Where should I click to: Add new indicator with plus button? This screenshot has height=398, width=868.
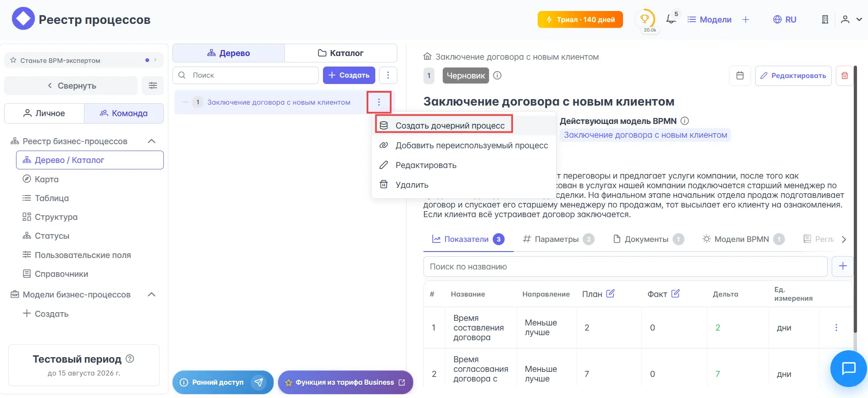point(842,266)
